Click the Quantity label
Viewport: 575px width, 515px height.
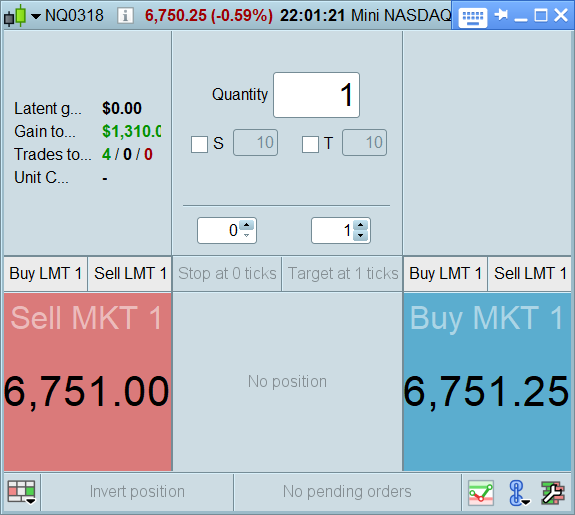(240, 95)
